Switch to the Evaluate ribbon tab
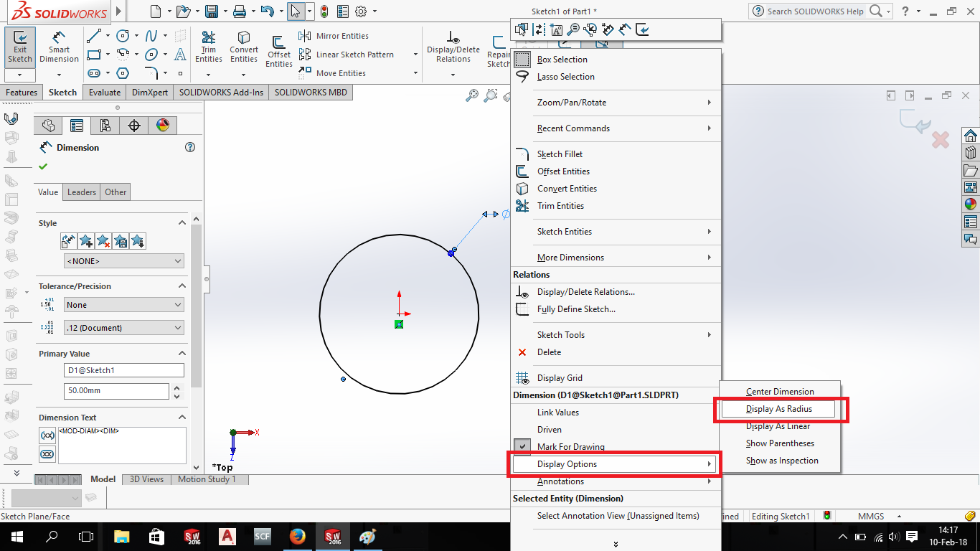980x551 pixels. (x=104, y=92)
